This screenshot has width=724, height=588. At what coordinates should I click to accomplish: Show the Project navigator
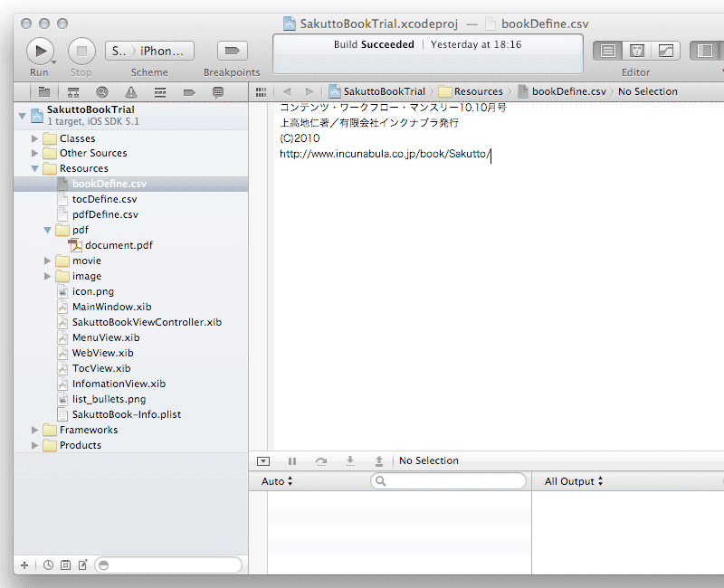[44, 92]
